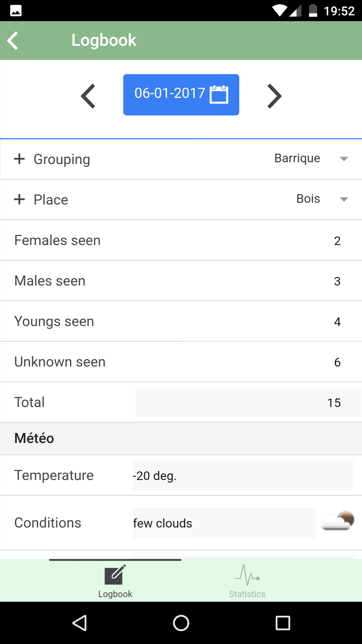Go to previous day with left chevron
Screen dimensions: 362x644
point(88,96)
